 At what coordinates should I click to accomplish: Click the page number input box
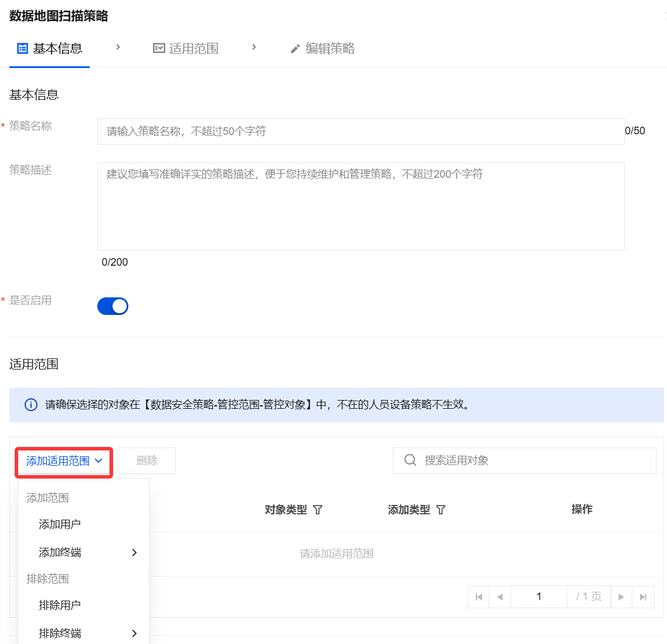pos(539,597)
